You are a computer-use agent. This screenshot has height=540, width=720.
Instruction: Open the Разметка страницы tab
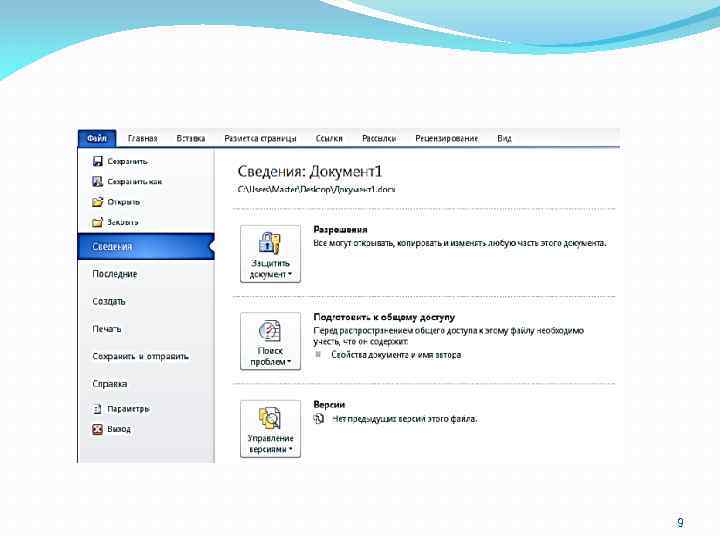coord(260,138)
